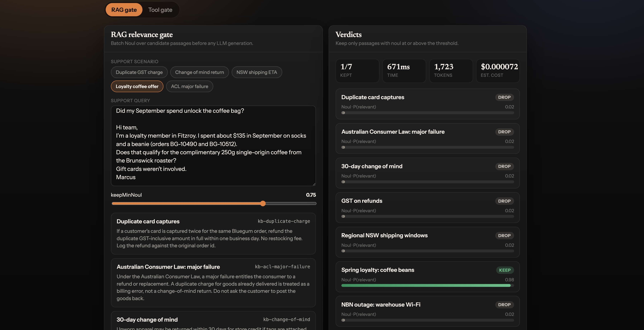
Task: Click the RAG relevance gate heading
Action: pyautogui.click(x=142, y=34)
